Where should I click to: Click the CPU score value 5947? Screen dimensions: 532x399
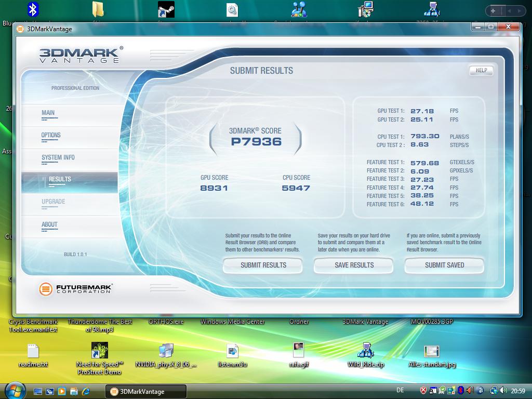coord(296,188)
